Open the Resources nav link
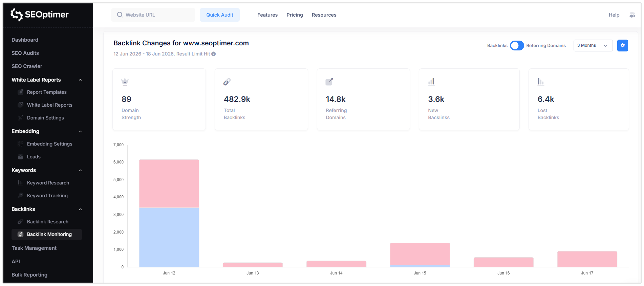The height and width of the screenshot is (286, 644). [x=324, y=15]
